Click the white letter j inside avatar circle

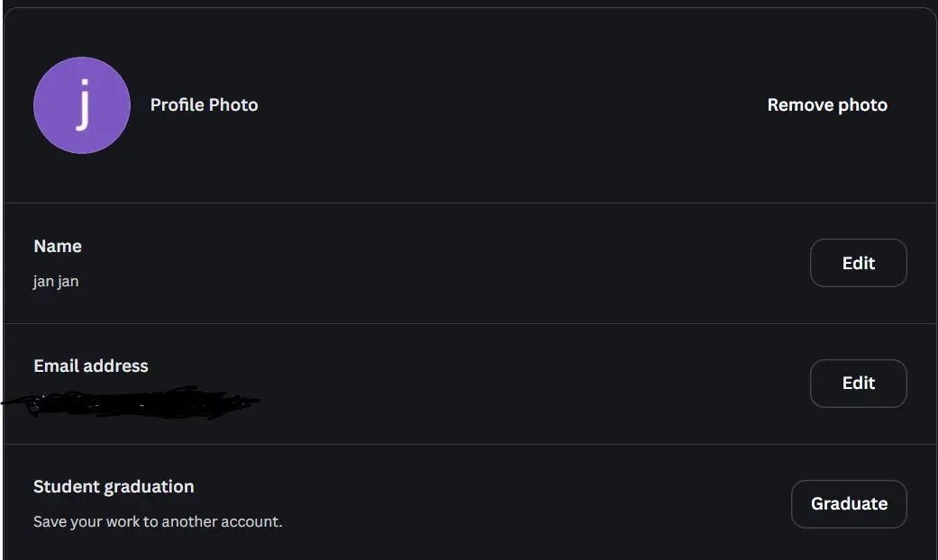tap(83, 104)
